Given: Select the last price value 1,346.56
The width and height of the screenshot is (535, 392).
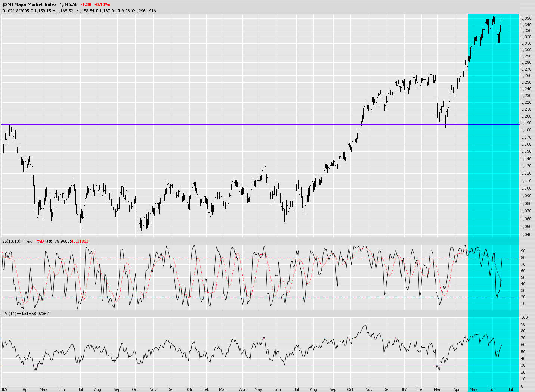Looking at the screenshot, I should (68, 4).
